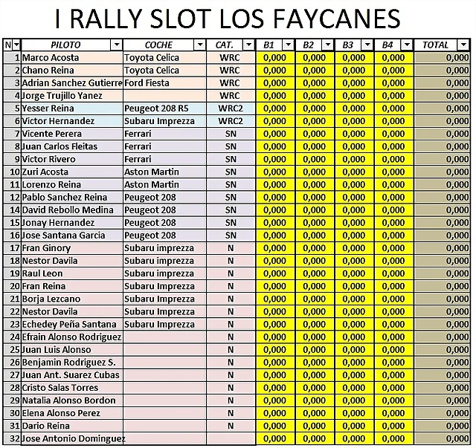
Task: Open the B4 column filter dropdown
Action: tap(407, 45)
